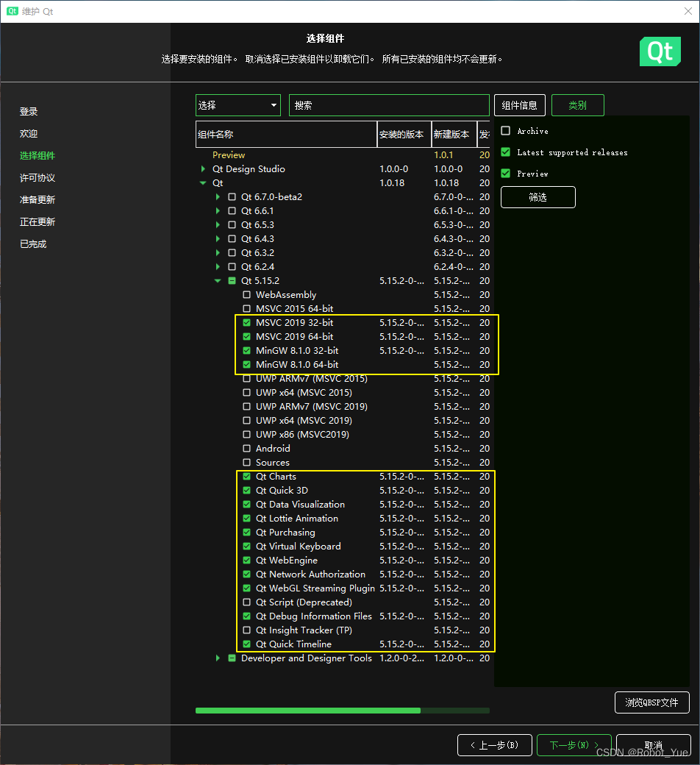Click the 新建版本 column header

click(454, 134)
